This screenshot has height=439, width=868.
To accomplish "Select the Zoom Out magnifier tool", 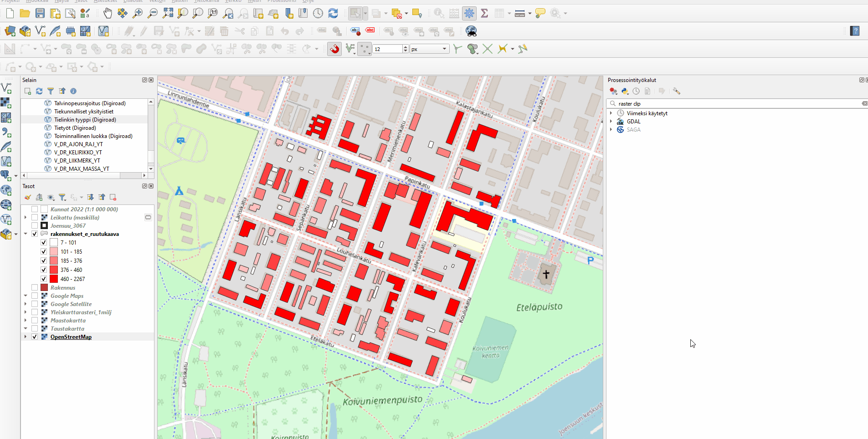I will pyautogui.click(x=153, y=13).
